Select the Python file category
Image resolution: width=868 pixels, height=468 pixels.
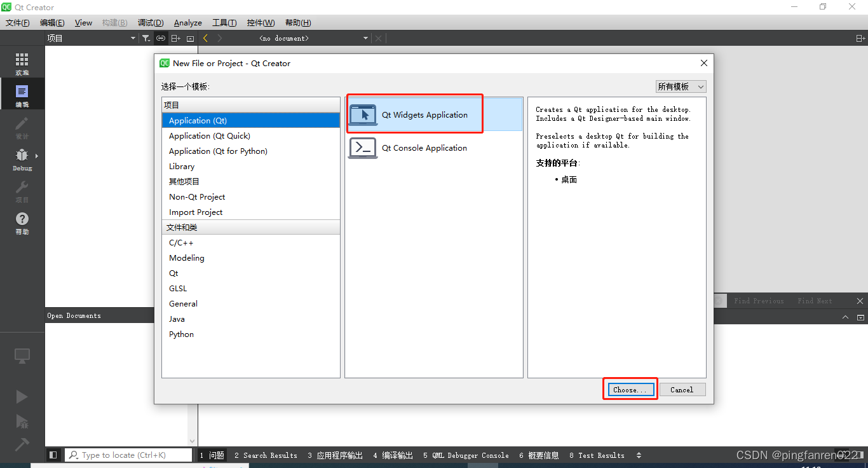pyautogui.click(x=251, y=334)
